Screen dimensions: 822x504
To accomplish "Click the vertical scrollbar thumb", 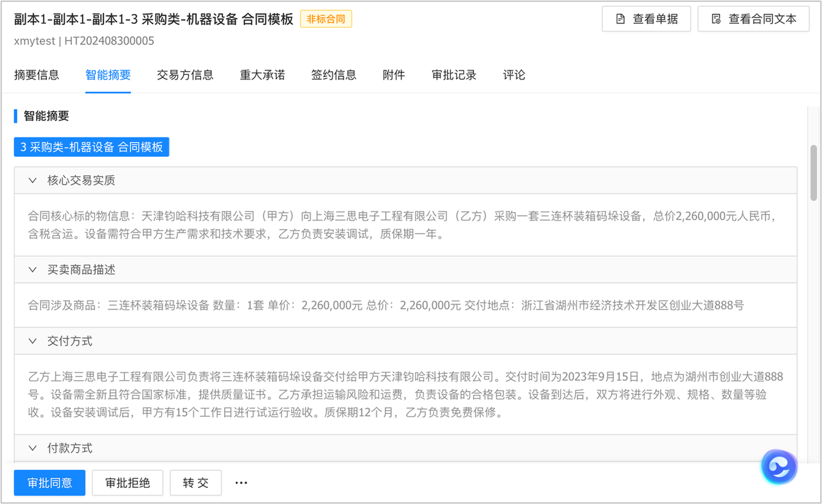I will [814, 172].
